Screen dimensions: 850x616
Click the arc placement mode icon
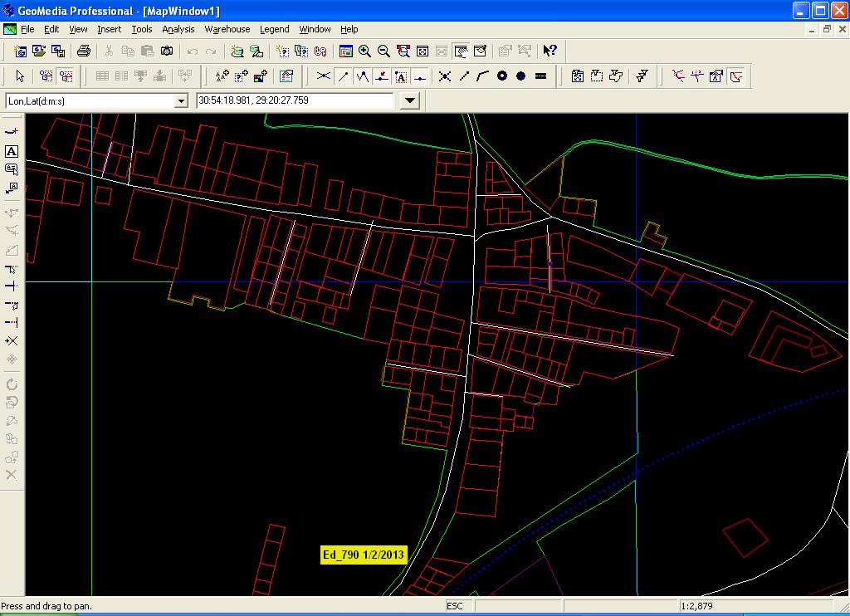[483, 76]
